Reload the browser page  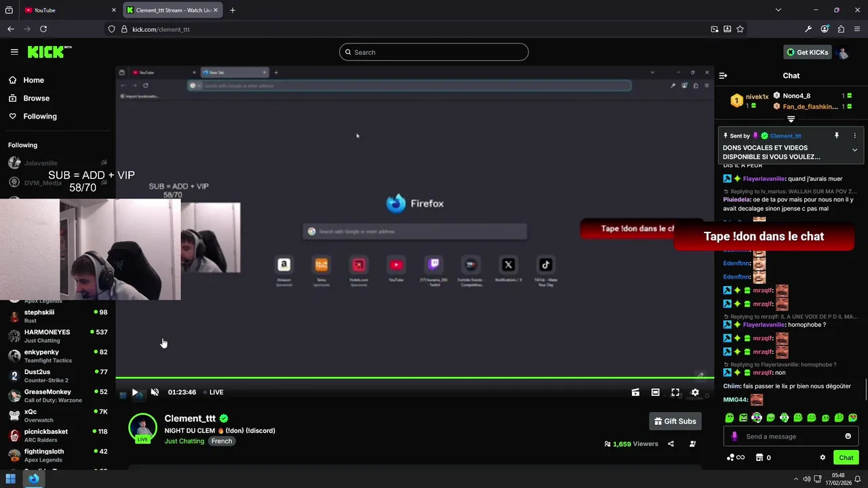coord(43,29)
